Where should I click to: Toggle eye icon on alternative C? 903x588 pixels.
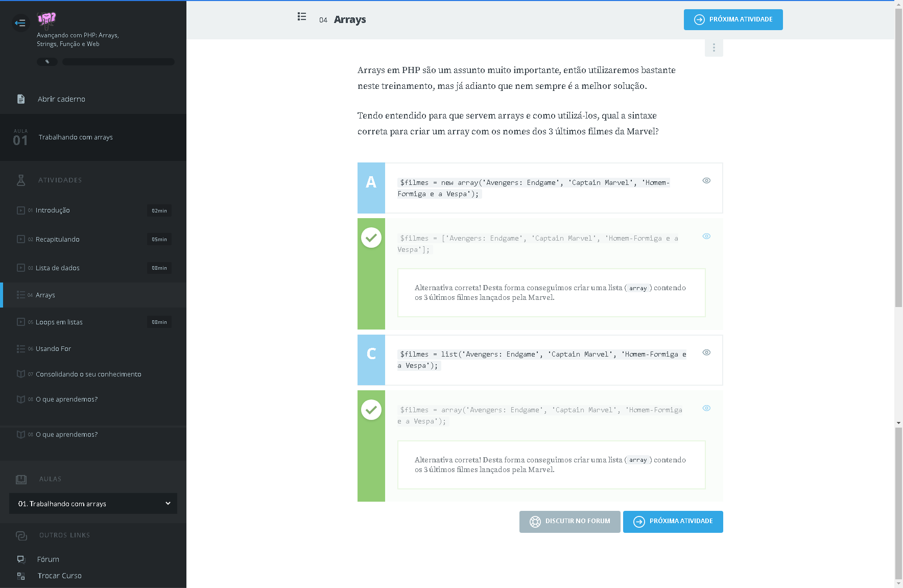click(706, 352)
